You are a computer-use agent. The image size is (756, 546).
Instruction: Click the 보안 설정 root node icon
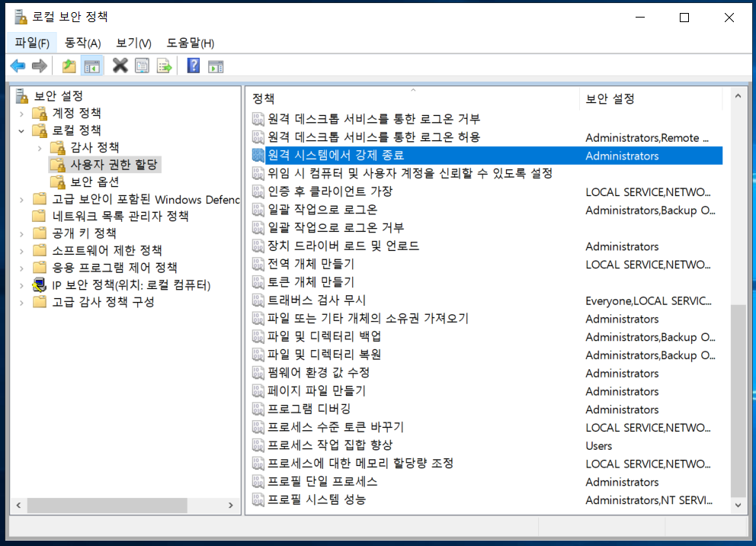click(x=21, y=96)
